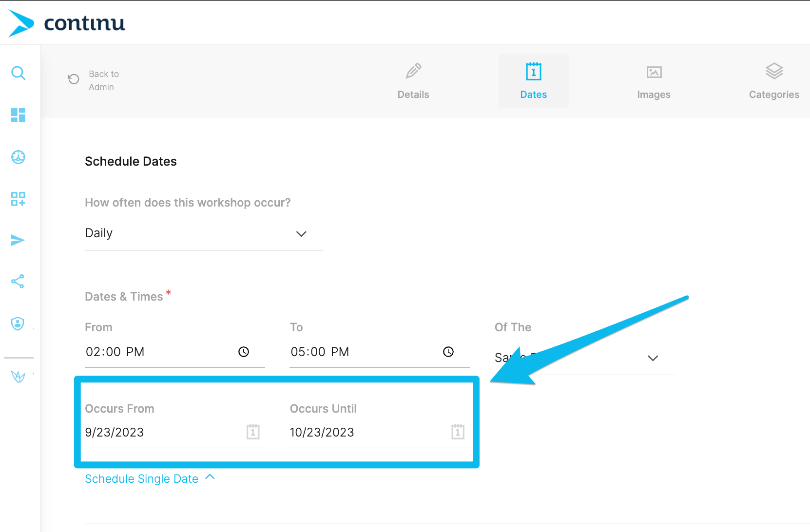Open the dashboard tiles icon in sidebar
Viewport: 810px width, 532px height.
[x=19, y=115]
